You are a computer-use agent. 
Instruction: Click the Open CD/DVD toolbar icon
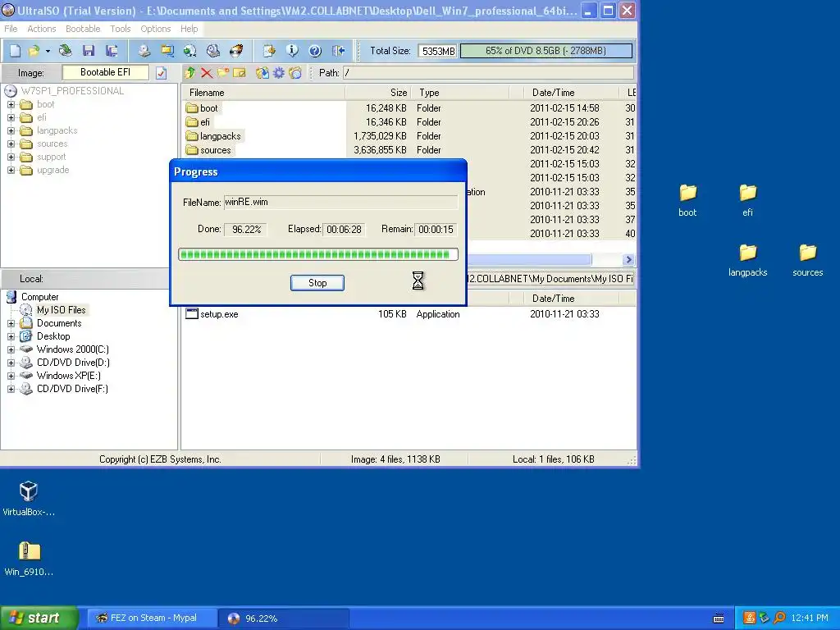[66, 51]
